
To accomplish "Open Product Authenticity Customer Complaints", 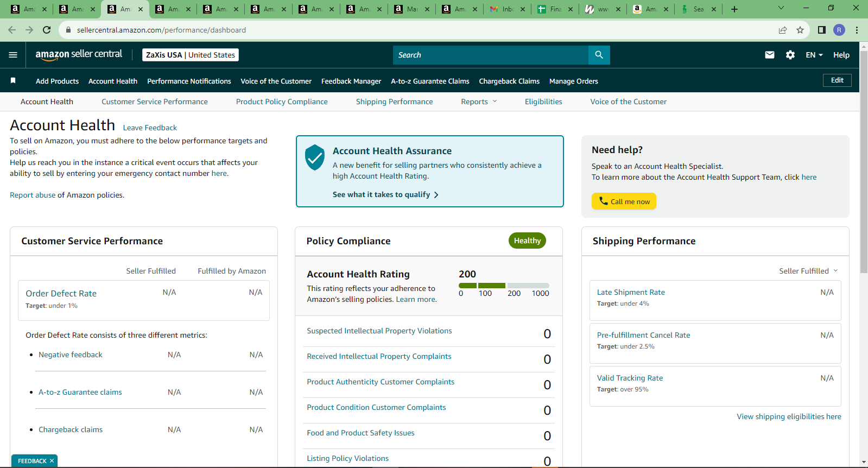I will coord(381,382).
